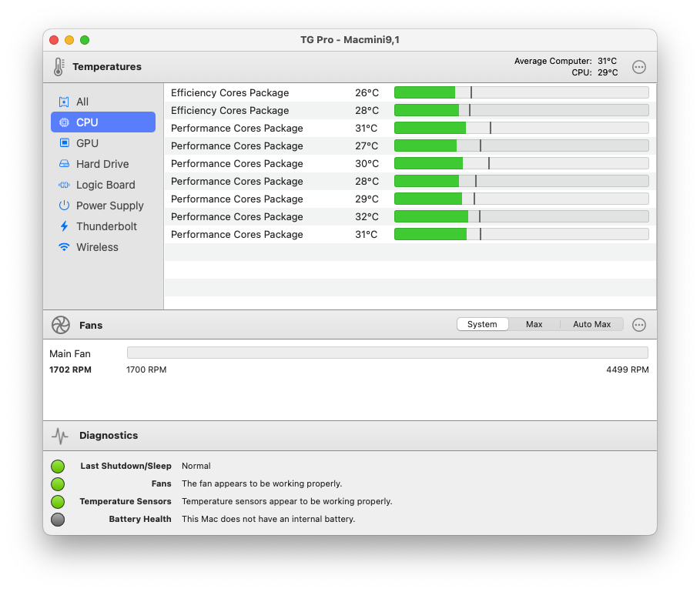Click the fan blade icon beside Fans
The image size is (700, 592).
pyautogui.click(x=61, y=325)
